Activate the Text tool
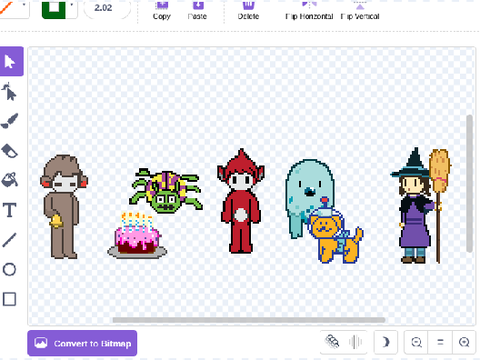Viewport: 480px width, 360px height. pos(9,210)
